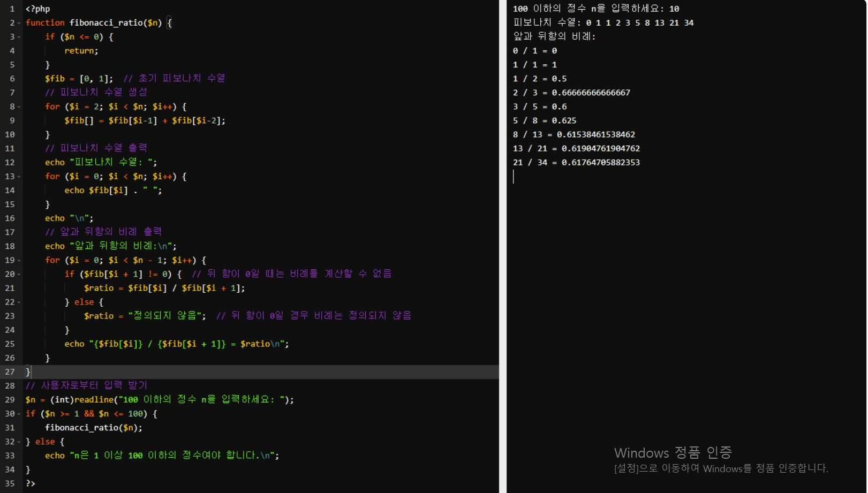The height and width of the screenshot is (493, 868).
Task: Click line number 27 in the gutter
Action: 10,371
